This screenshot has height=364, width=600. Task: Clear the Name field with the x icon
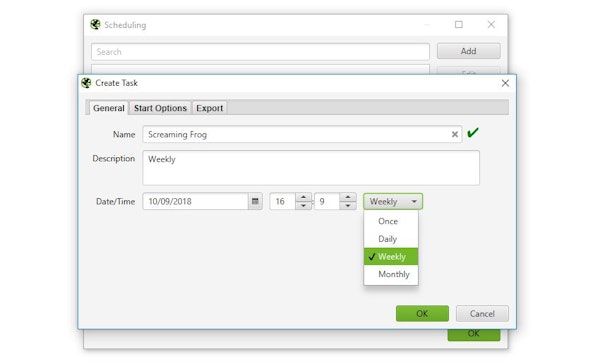click(x=455, y=134)
